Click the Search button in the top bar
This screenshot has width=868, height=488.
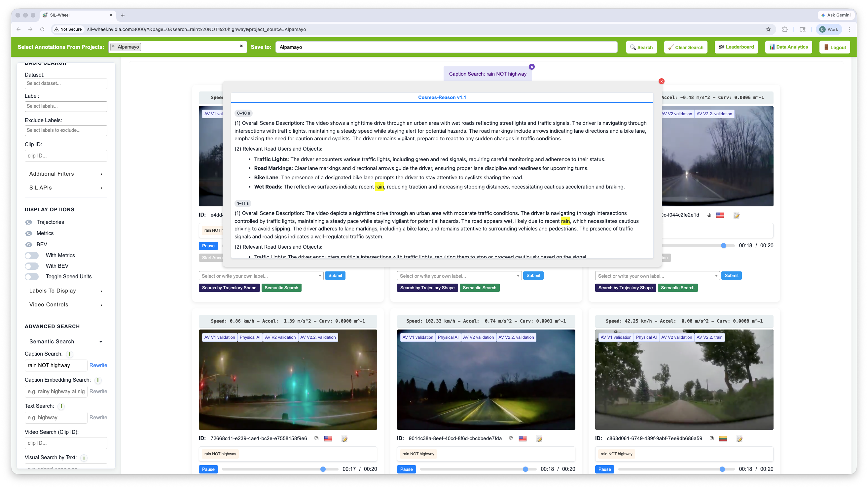click(641, 47)
